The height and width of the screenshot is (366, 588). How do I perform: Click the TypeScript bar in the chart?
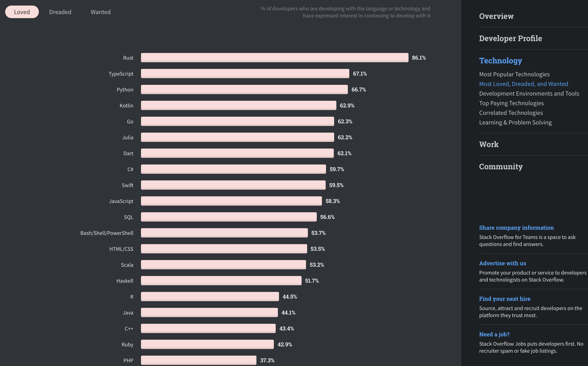tap(245, 74)
